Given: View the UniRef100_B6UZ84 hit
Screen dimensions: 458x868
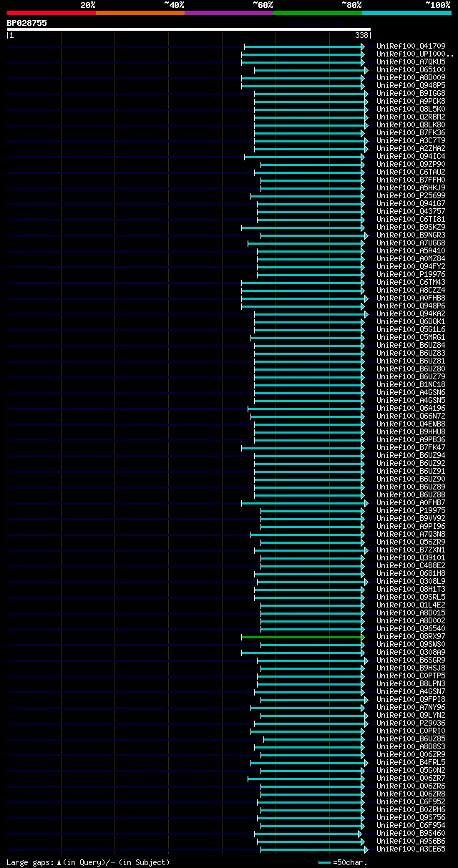Looking at the screenshot, I should (x=411, y=346).
